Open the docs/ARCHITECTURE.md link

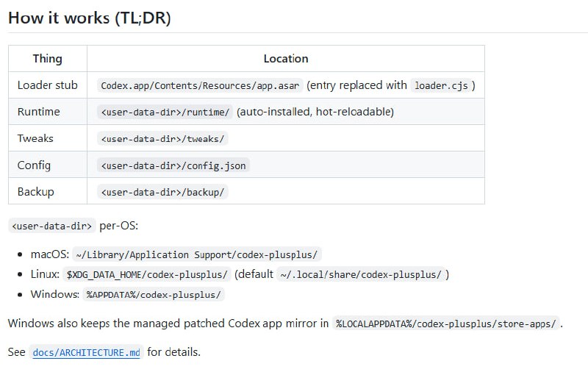point(86,352)
